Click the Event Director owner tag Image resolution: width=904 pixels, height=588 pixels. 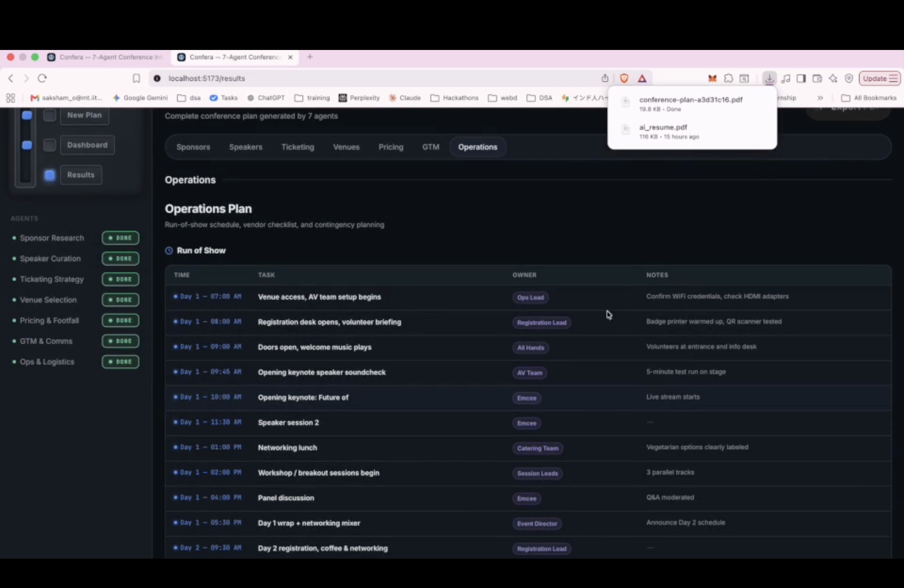click(x=537, y=524)
